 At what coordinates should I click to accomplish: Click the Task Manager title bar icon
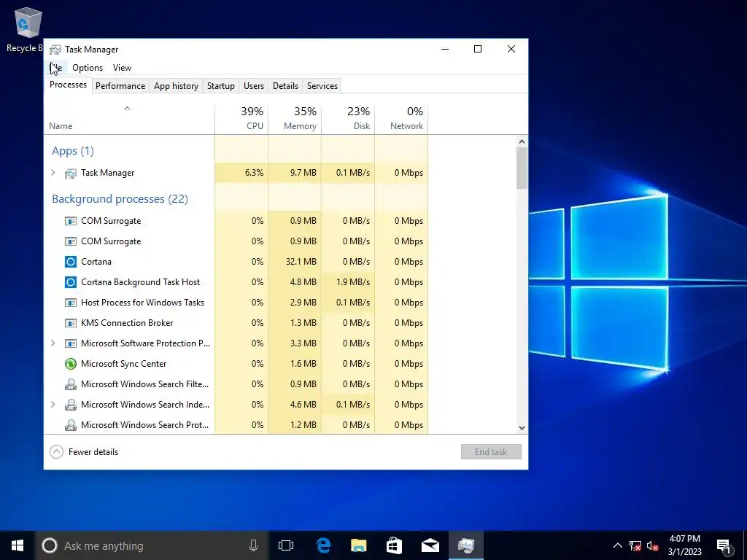pos(55,50)
